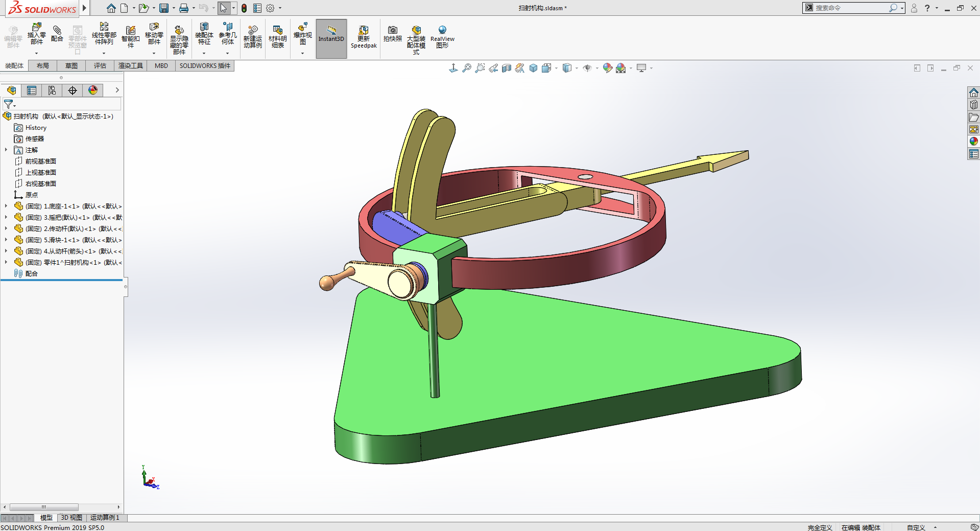Expand the SOLIDWORKS menu arrow beside the logo
This screenshot has width=980, height=531.
[84, 8]
